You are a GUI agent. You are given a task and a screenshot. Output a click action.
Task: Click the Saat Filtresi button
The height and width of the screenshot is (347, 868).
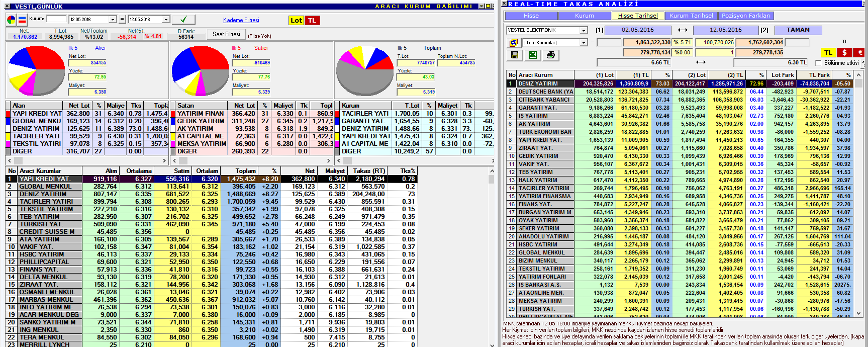pos(226,34)
